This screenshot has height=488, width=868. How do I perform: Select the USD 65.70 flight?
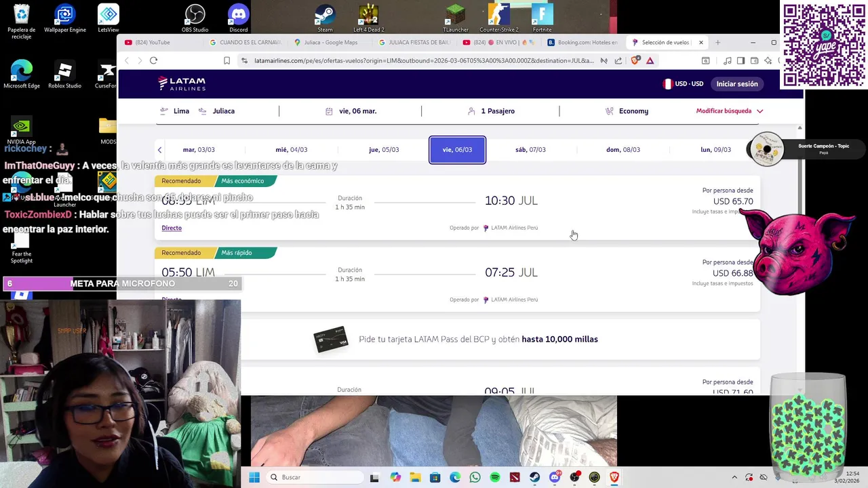click(457, 207)
